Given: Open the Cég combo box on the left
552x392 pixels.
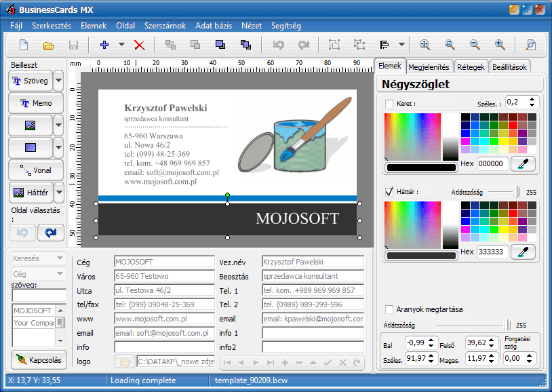Looking at the screenshot, I should tap(39, 274).
